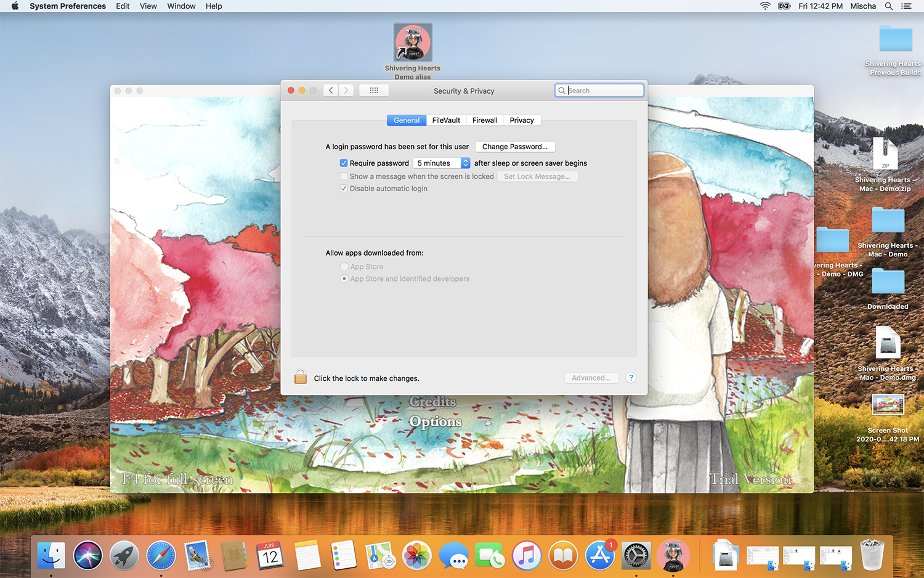Open Spotlight search magnifier in menu bar
The height and width of the screenshot is (578, 924).
tap(889, 6)
